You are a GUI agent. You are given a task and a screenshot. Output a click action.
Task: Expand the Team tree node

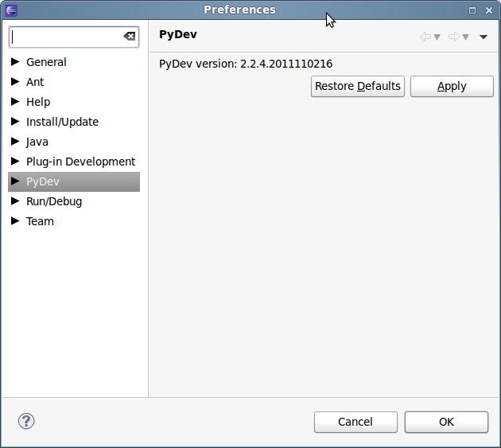[x=15, y=220]
